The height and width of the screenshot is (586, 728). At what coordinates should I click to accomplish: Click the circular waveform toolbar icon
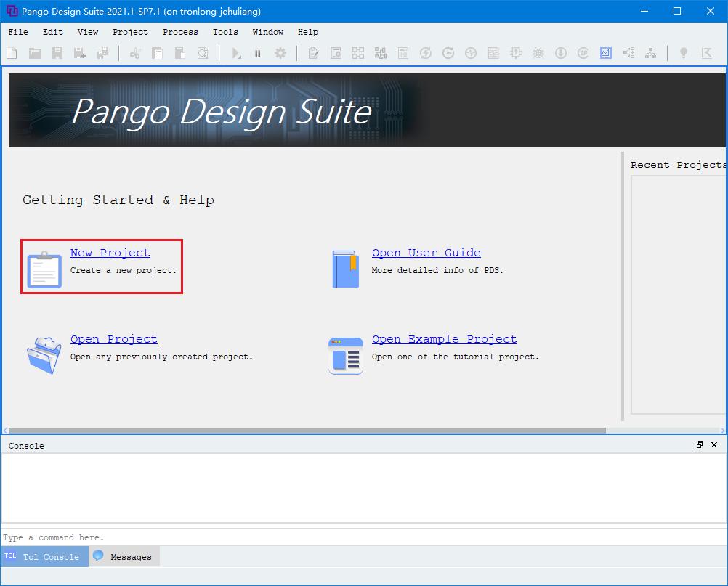[471, 53]
